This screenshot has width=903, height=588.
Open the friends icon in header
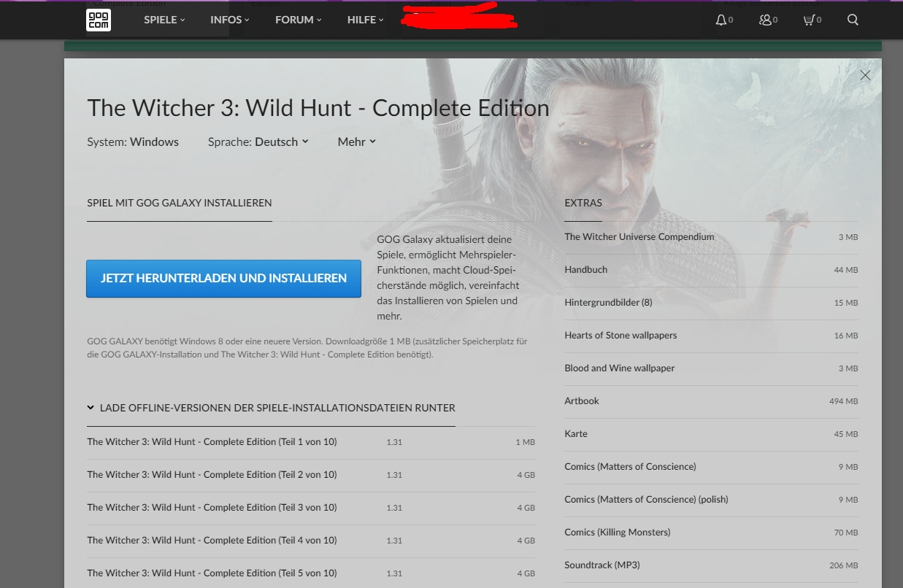click(x=765, y=20)
